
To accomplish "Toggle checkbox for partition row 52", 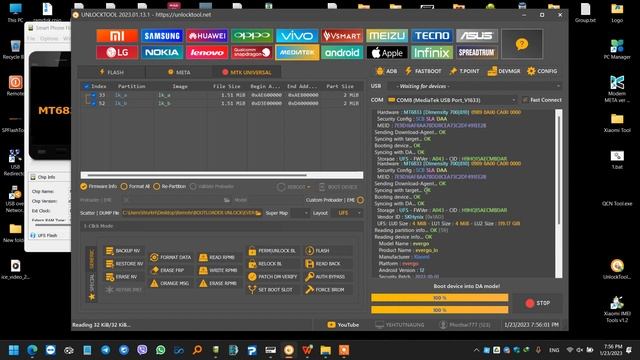I will [x=93, y=103].
